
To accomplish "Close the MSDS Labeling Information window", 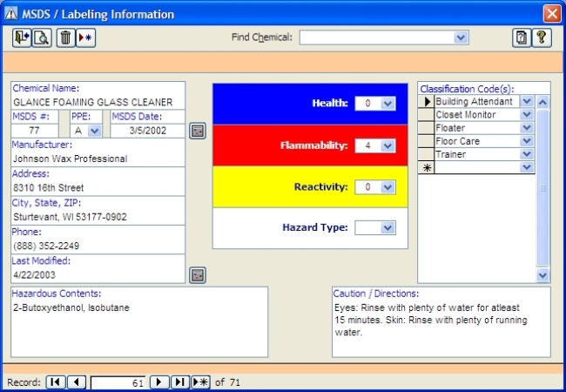I will 552,14.
